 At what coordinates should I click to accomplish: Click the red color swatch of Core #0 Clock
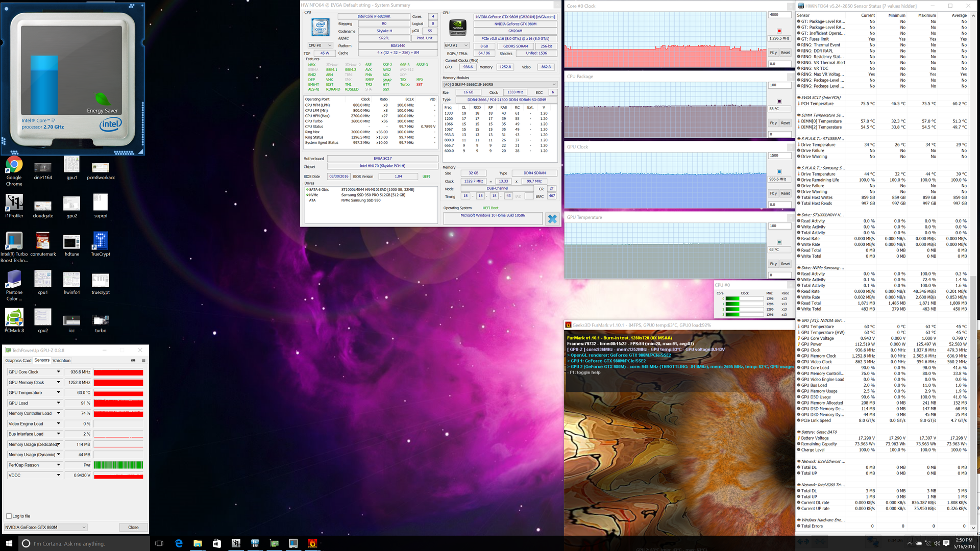tap(779, 31)
